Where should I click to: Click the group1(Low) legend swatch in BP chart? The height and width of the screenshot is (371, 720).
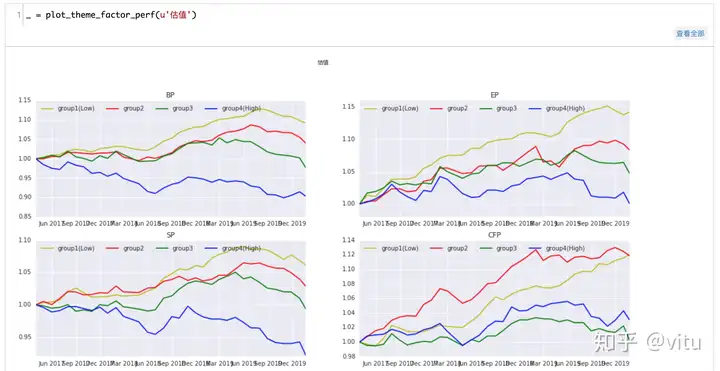coord(48,109)
